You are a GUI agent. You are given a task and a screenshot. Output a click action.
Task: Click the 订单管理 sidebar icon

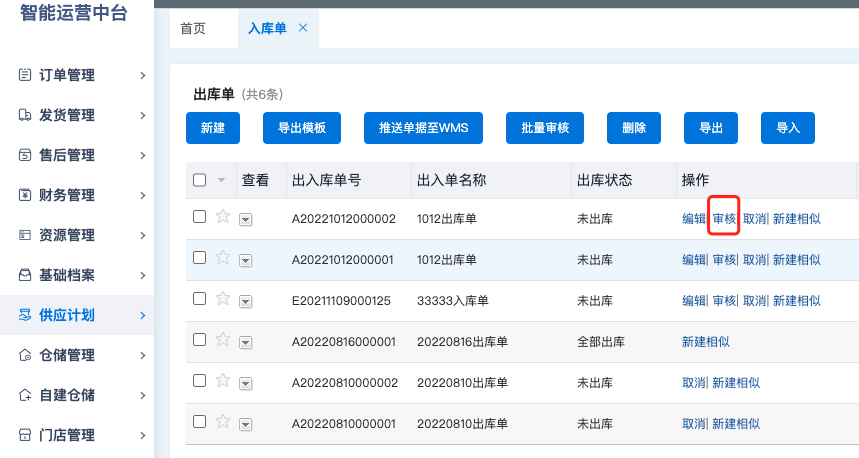[25, 75]
